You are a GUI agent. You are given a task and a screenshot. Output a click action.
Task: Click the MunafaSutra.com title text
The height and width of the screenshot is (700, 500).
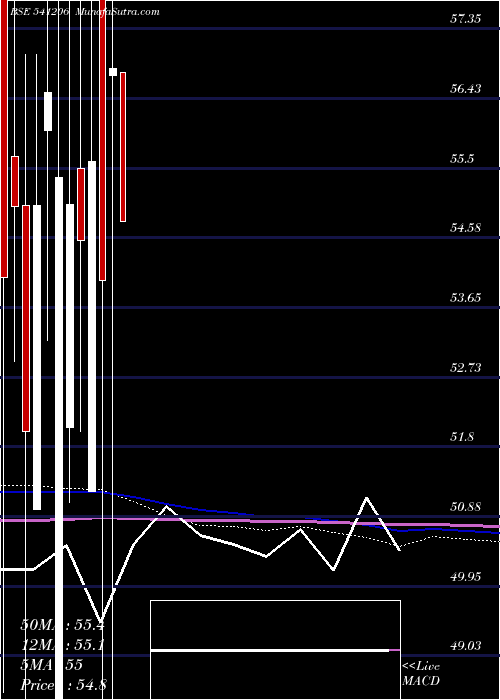tap(117, 12)
